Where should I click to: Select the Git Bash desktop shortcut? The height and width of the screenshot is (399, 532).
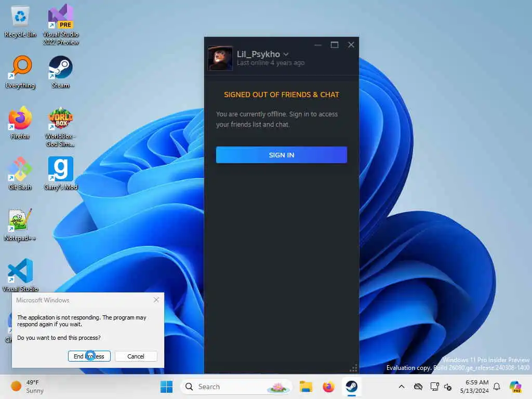click(20, 174)
